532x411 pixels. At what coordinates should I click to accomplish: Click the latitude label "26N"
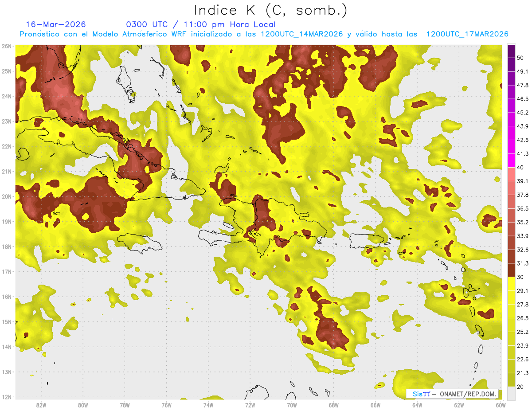6,46
